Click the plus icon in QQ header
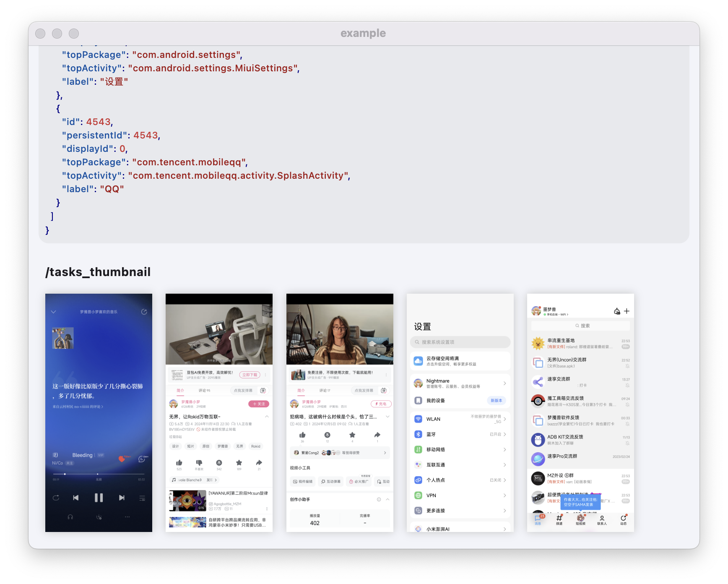The image size is (728, 584). [627, 311]
